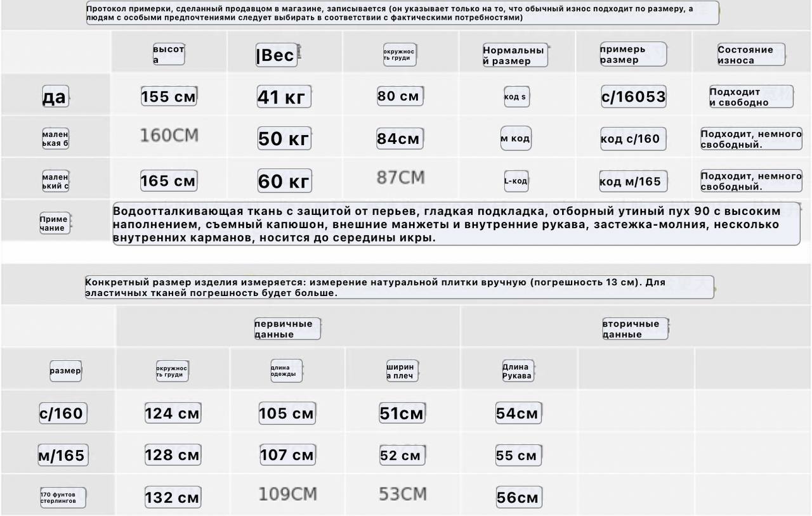Select the "107 см" garment length cell
The width and height of the screenshot is (812, 516).
coord(287,455)
